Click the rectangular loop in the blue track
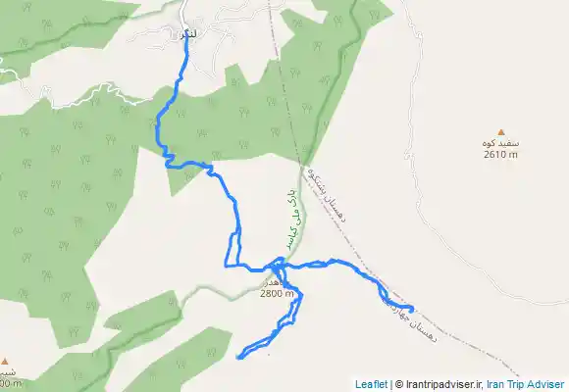 [x=233, y=249]
